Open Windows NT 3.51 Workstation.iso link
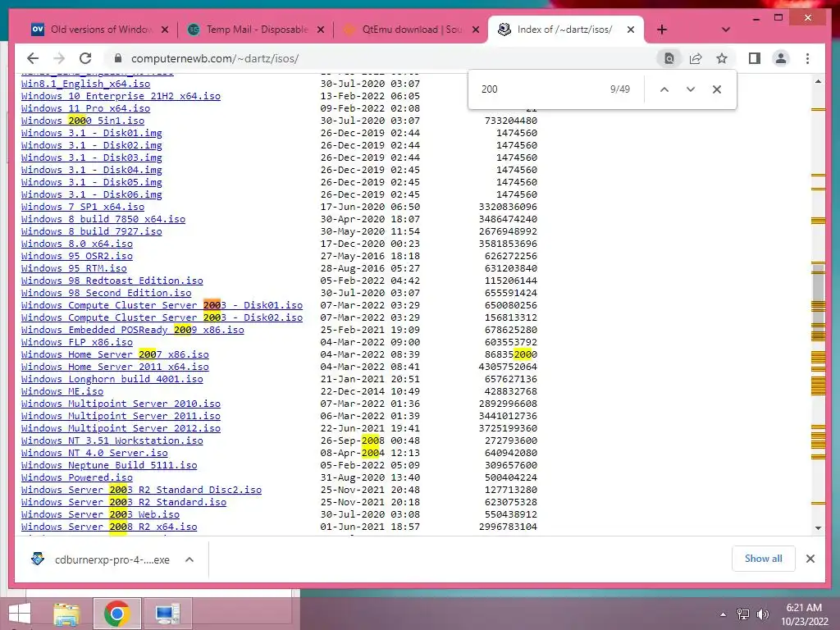The width and height of the screenshot is (840, 630). coord(112,441)
